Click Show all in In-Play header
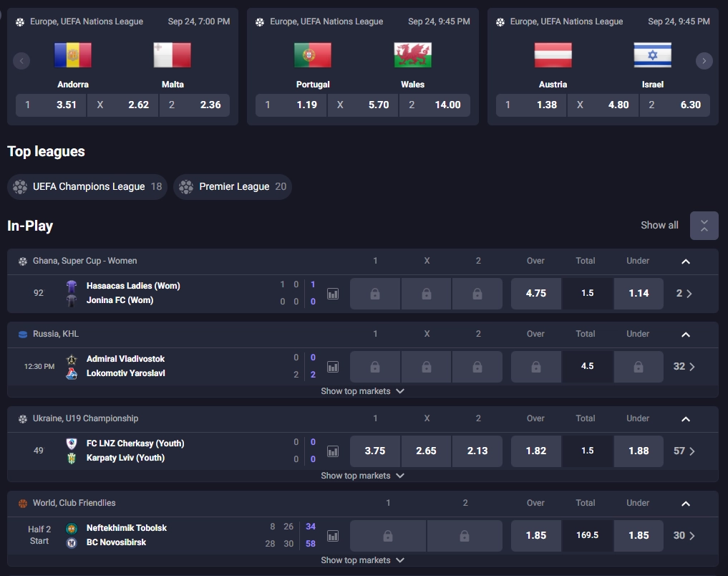728x576 pixels. (x=659, y=225)
